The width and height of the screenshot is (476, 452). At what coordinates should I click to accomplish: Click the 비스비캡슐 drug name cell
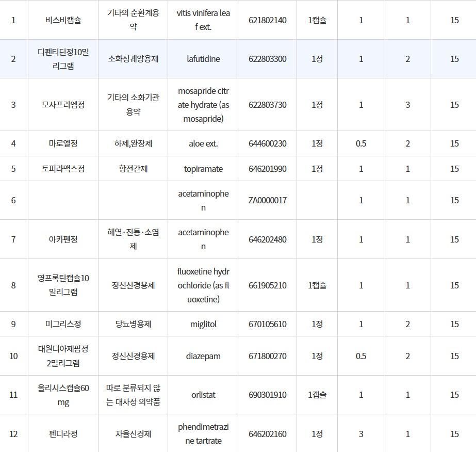(x=63, y=20)
